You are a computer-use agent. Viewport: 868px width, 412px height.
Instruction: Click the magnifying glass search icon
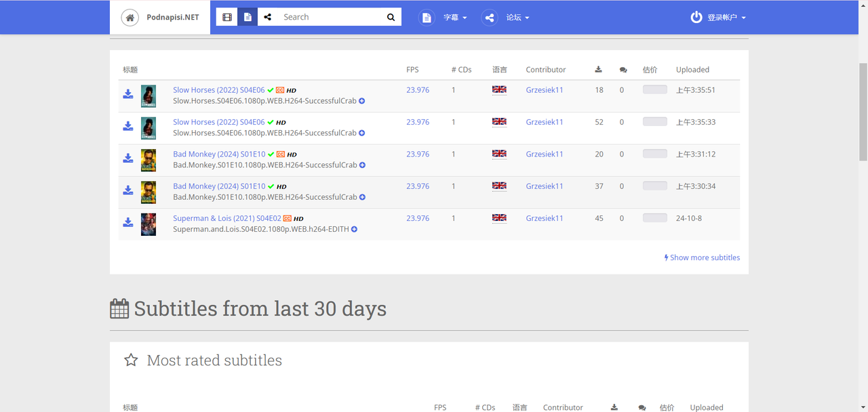click(391, 17)
